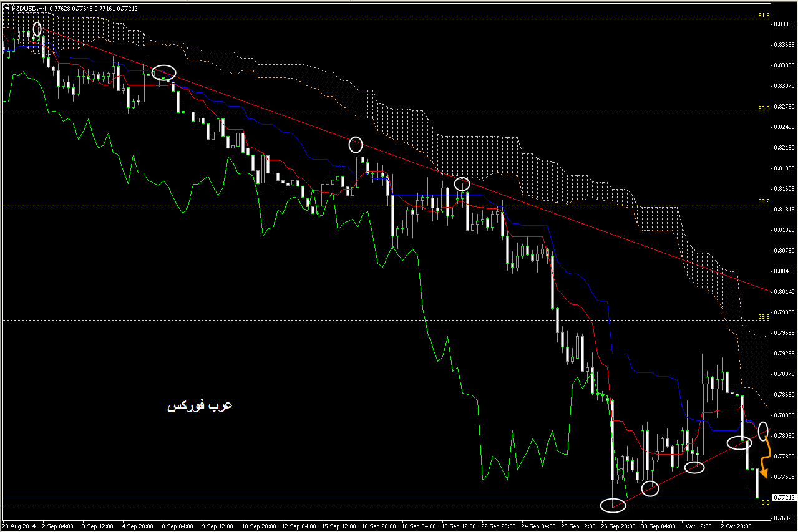Click the 0.82780 price axis label

tap(785, 107)
